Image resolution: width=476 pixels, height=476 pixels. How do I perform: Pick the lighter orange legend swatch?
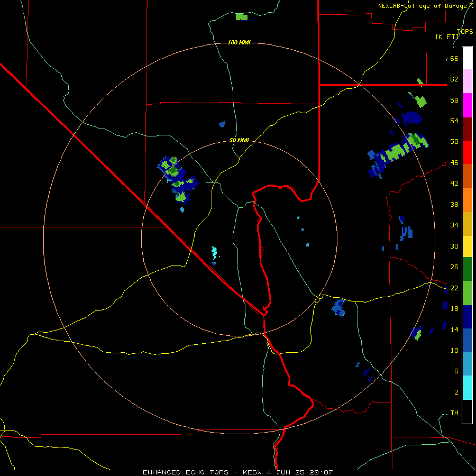coord(467,200)
